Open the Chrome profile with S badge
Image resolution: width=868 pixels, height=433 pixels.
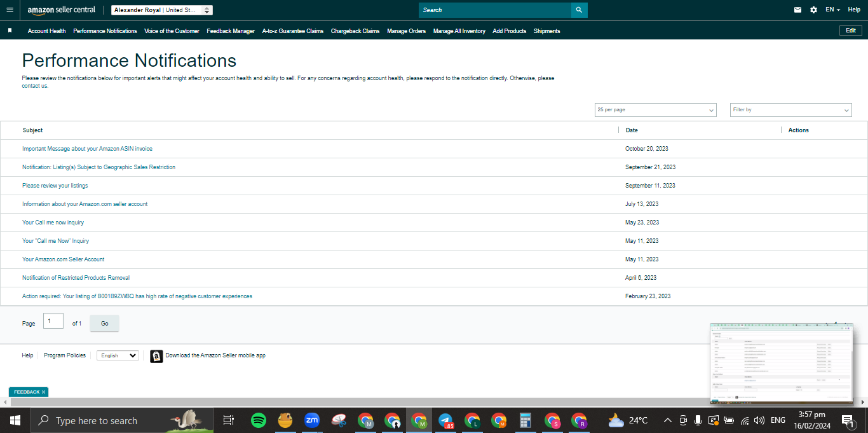click(x=552, y=420)
